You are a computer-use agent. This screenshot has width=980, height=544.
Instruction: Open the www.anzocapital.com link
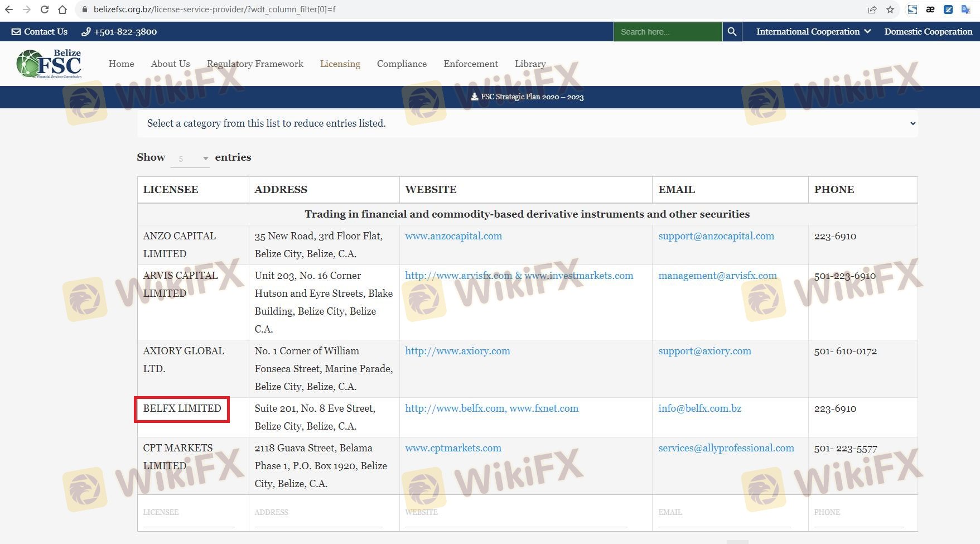click(453, 236)
